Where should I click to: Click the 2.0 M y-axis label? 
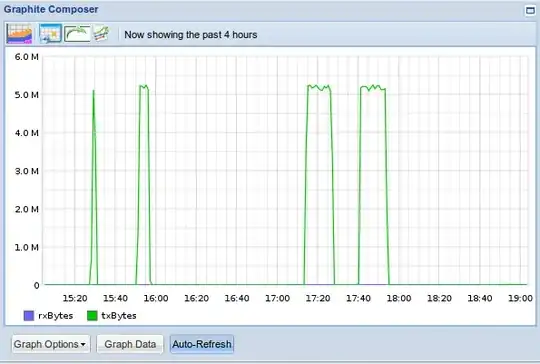pos(27,209)
